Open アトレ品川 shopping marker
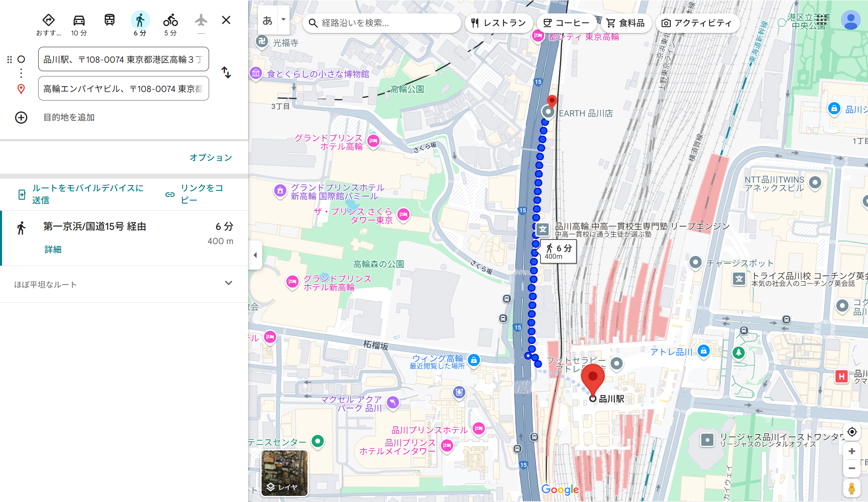 [704, 351]
